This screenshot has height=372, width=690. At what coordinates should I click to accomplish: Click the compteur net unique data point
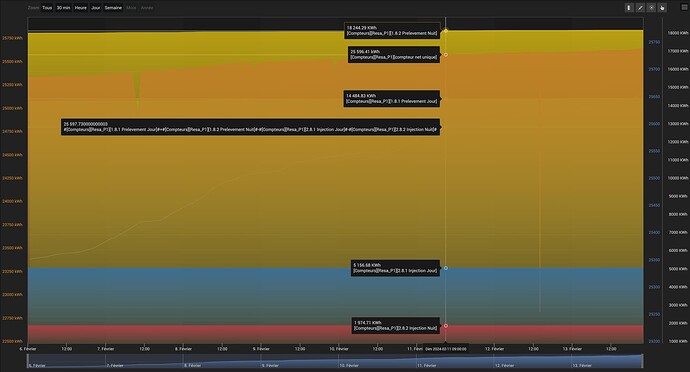click(x=446, y=55)
